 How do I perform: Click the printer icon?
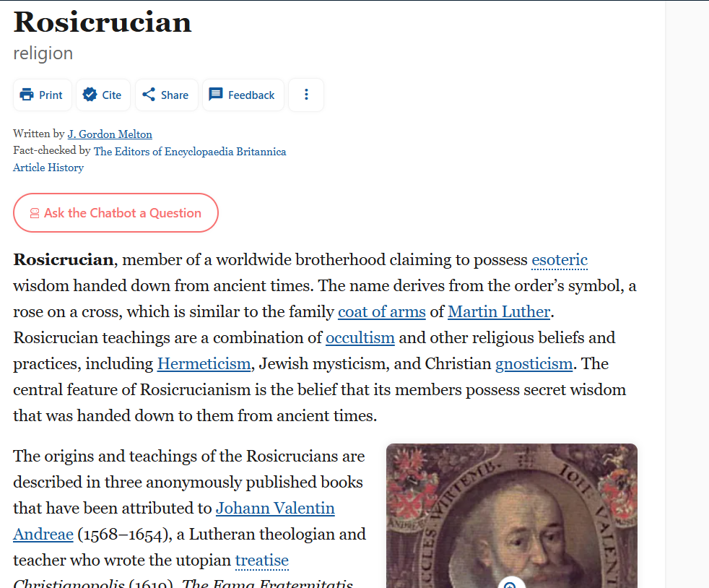click(27, 95)
